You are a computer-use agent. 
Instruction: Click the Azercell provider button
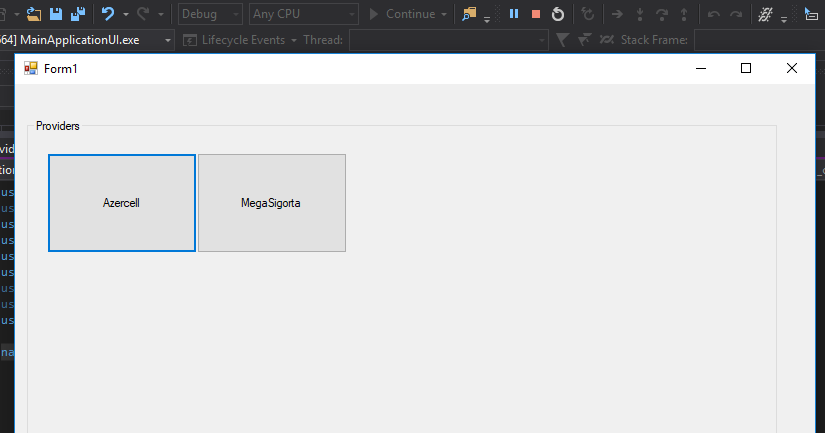coord(122,203)
